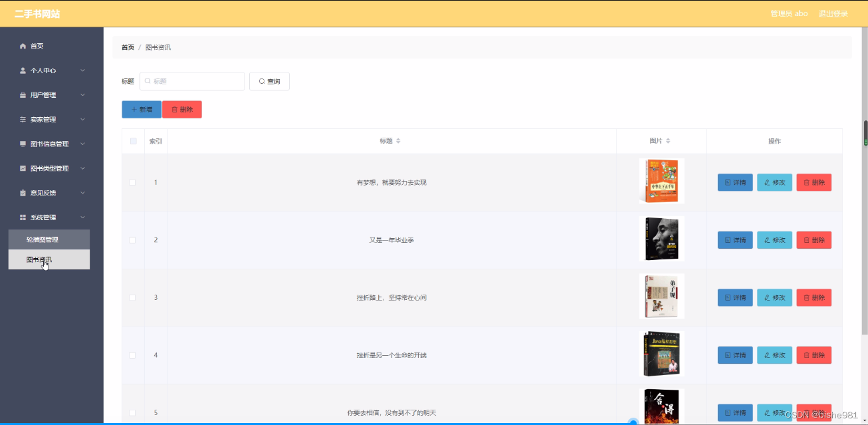Sort the table by the 标题 column arrows
The image size is (868, 425).
397,141
